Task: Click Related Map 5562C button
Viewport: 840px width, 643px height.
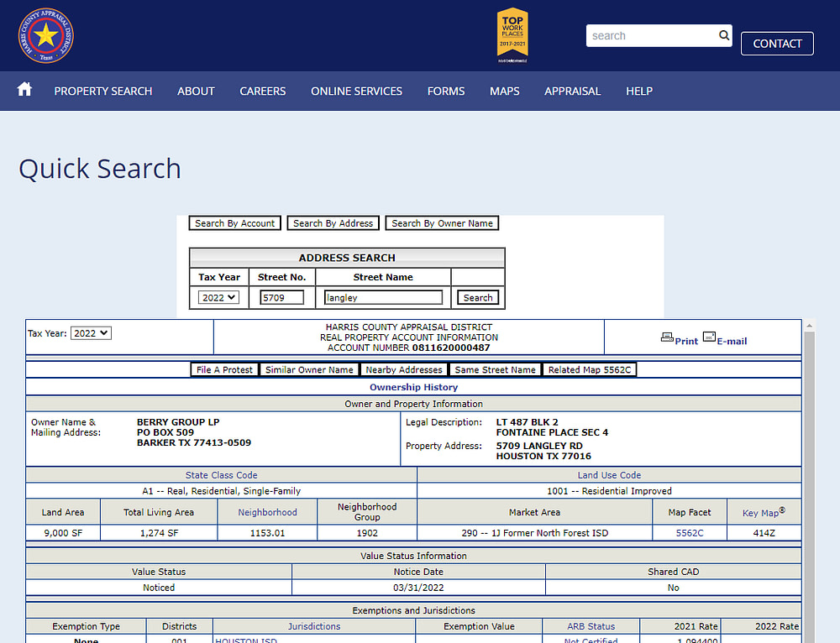Action: (x=590, y=369)
